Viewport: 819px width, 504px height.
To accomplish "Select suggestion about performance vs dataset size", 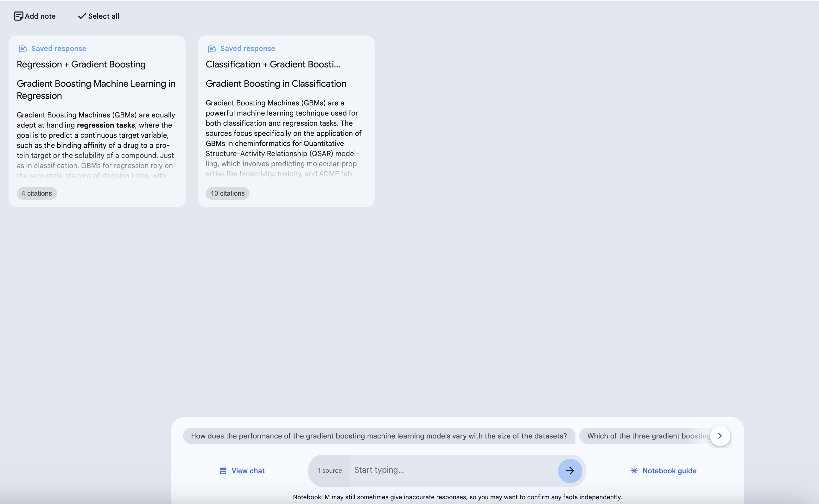I will tap(379, 436).
